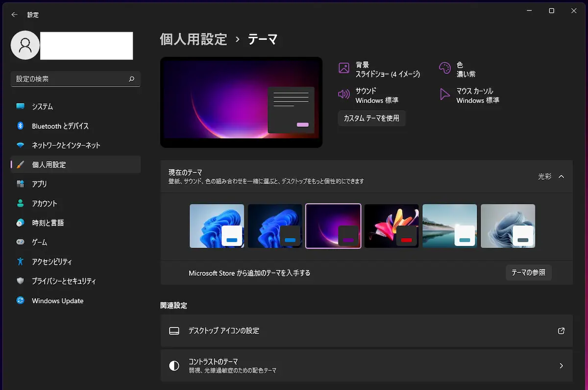Click the Windows Update sync icon
The image size is (588, 390).
pos(20,300)
